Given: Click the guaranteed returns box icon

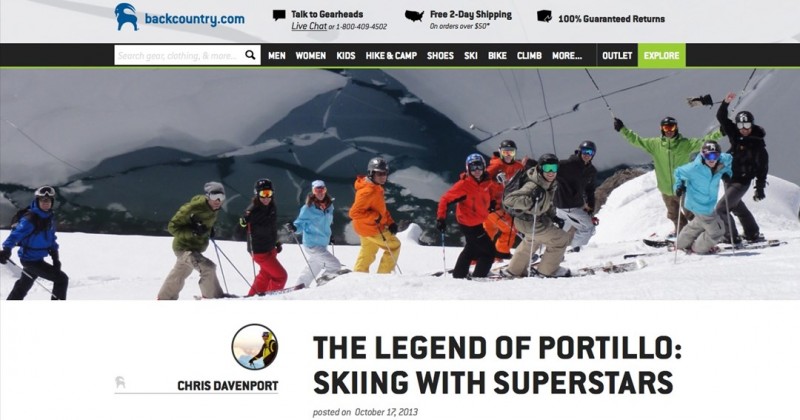Looking at the screenshot, I should (544, 17).
